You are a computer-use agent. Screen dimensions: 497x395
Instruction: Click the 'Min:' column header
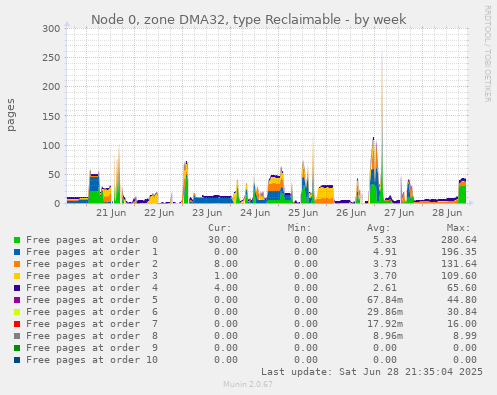[299, 228]
